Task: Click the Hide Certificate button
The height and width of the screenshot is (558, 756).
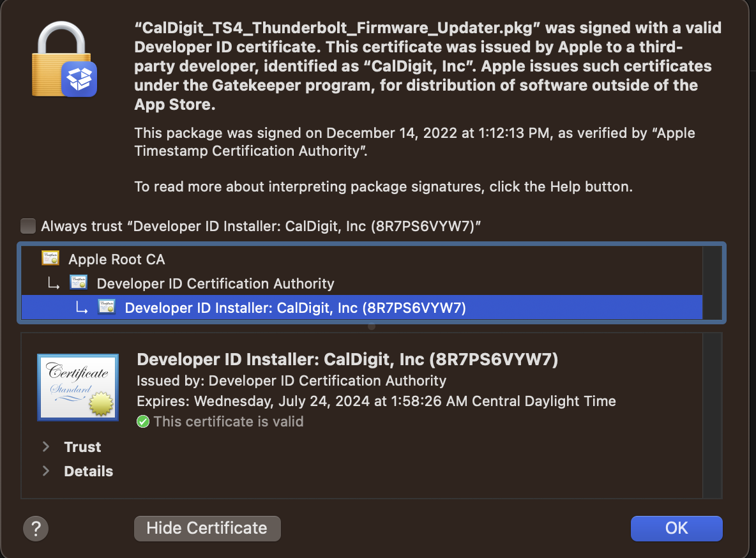Action: point(207,528)
